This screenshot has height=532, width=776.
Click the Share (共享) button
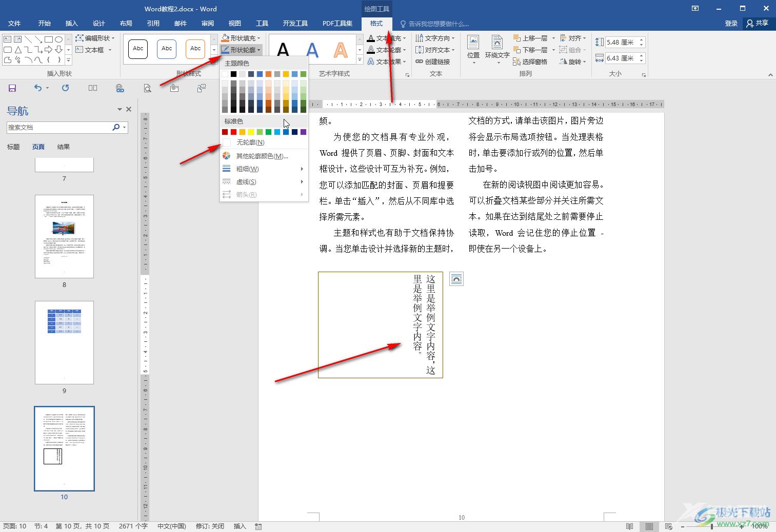coord(758,24)
